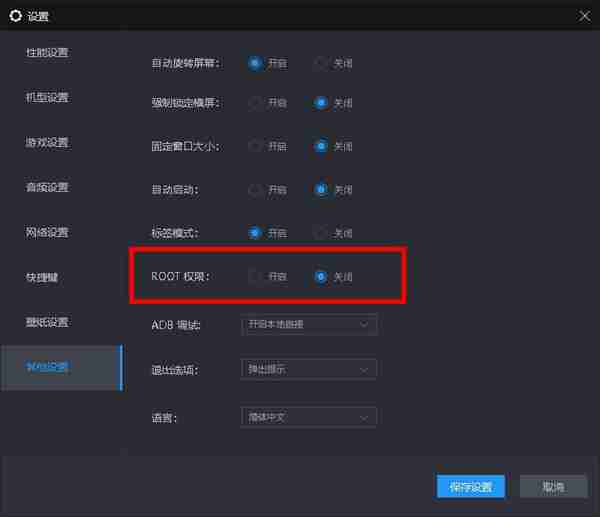Open the 退出选项 dropdown list
Viewport: 600px width, 517px height.
tap(309, 370)
